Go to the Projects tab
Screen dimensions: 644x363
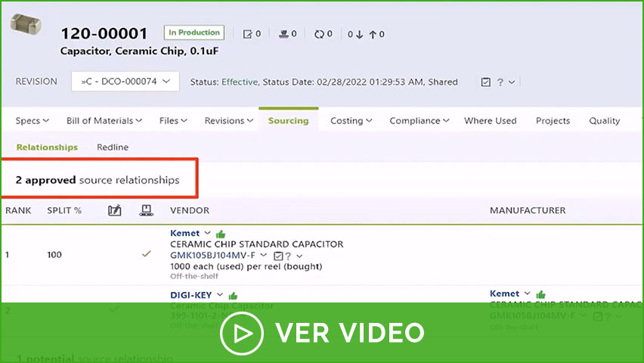click(x=553, y=121)
